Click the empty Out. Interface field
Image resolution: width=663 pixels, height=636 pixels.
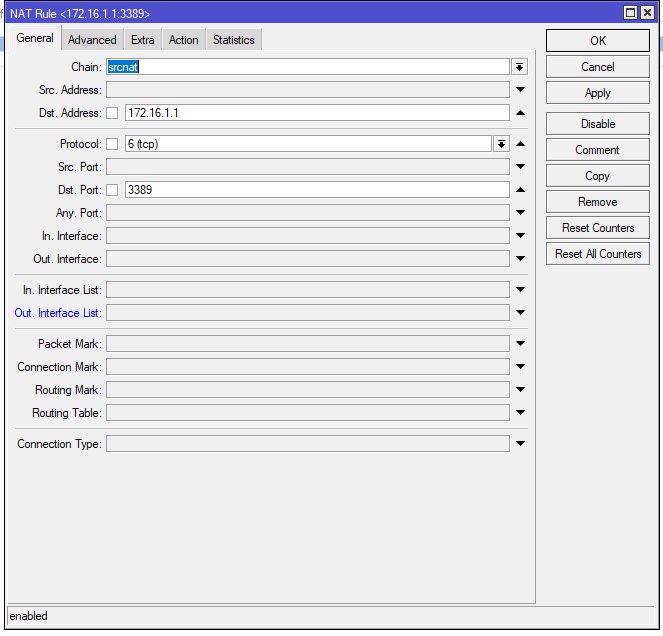click(308, 258)
